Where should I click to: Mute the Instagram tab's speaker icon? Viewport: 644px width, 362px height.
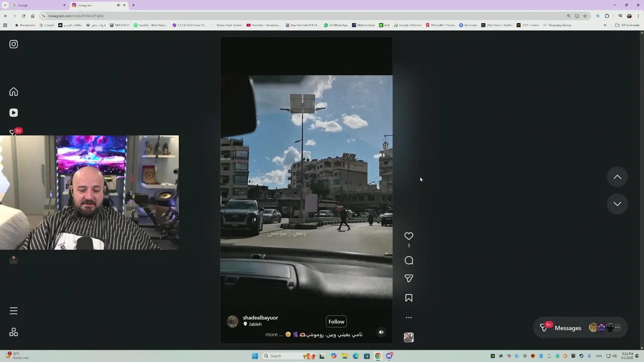pos(118,5)
